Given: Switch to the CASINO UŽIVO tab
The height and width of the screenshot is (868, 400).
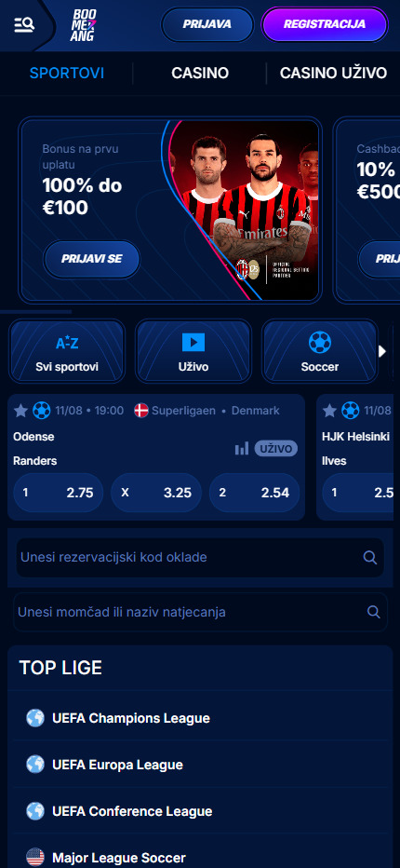Looking at the screenshot, I should [x=333, y=73].
